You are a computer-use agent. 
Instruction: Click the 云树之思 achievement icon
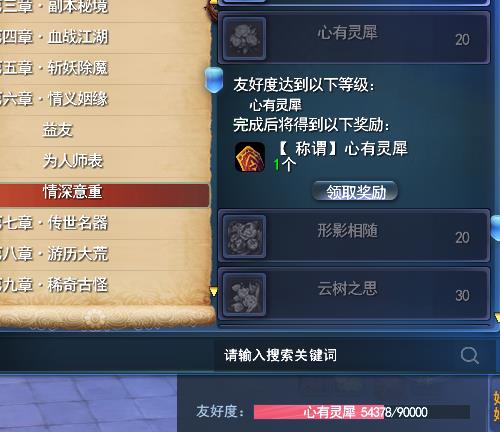pos(244,295)
